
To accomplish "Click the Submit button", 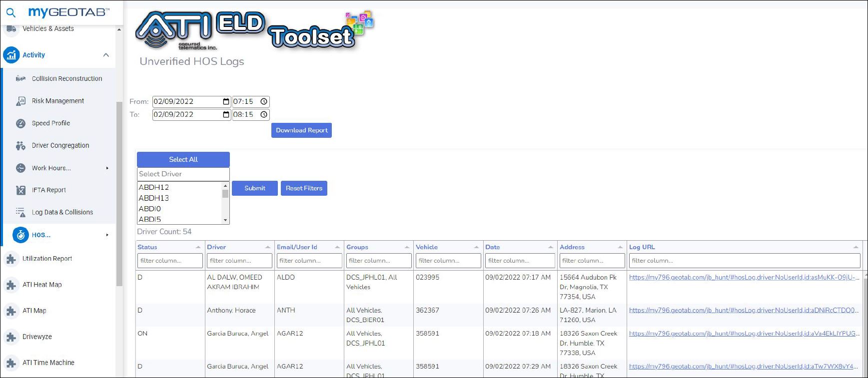I will [x=255, y=188].
